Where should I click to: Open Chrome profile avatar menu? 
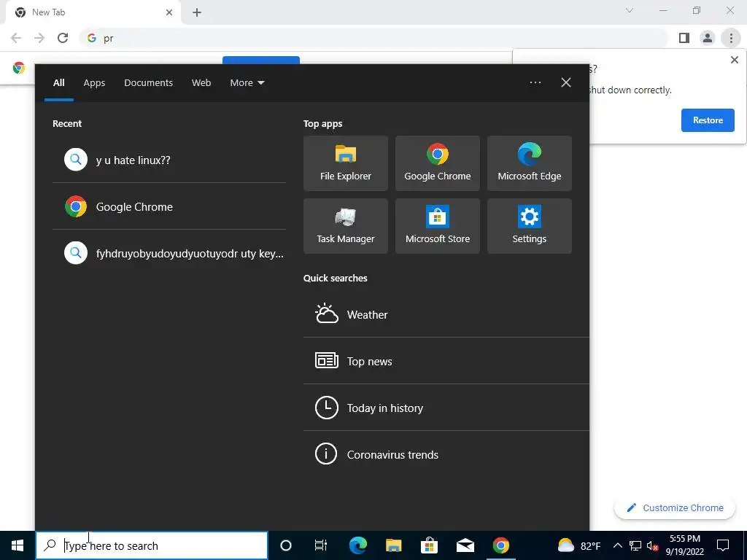tap(708, 38)
